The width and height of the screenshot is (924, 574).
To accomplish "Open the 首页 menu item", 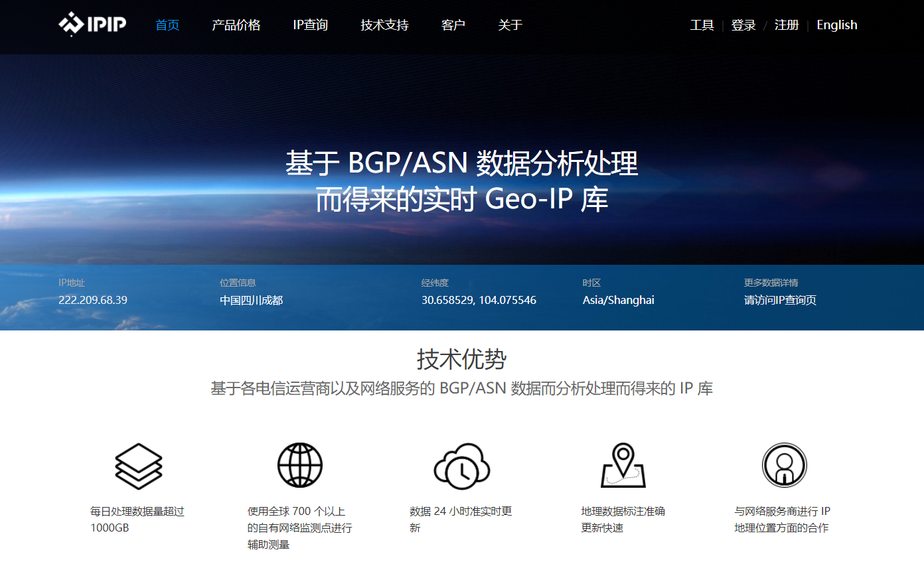I will (x=167, y=25).
